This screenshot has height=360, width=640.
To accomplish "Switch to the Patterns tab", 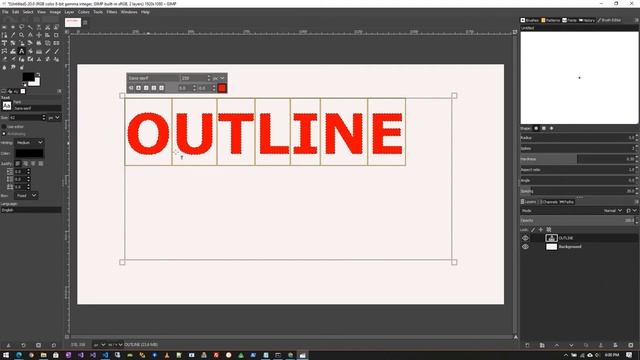I will (551, 20).
